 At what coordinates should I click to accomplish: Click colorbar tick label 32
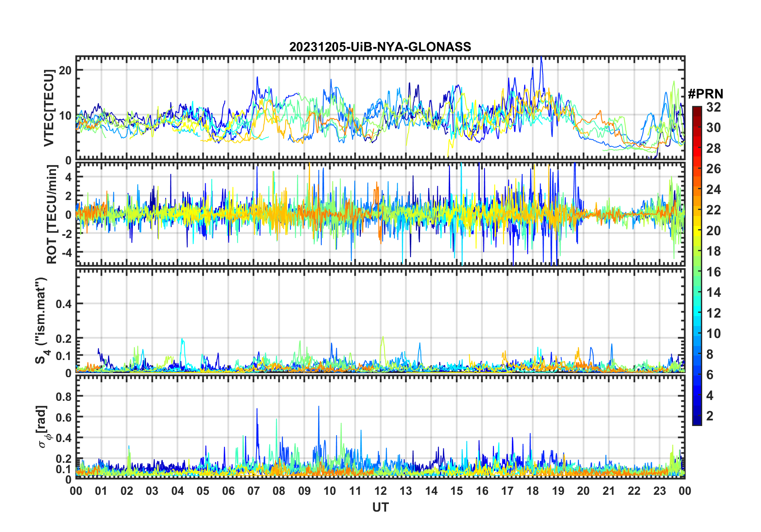713,107
